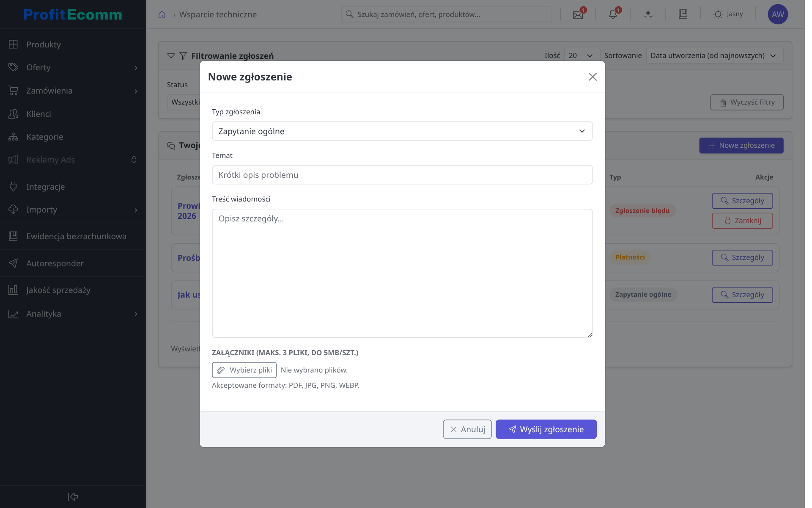Click Szczegóły for the Płatności row
The height and width of the screenshot is (508, 812).
click(x=742, y=257)
